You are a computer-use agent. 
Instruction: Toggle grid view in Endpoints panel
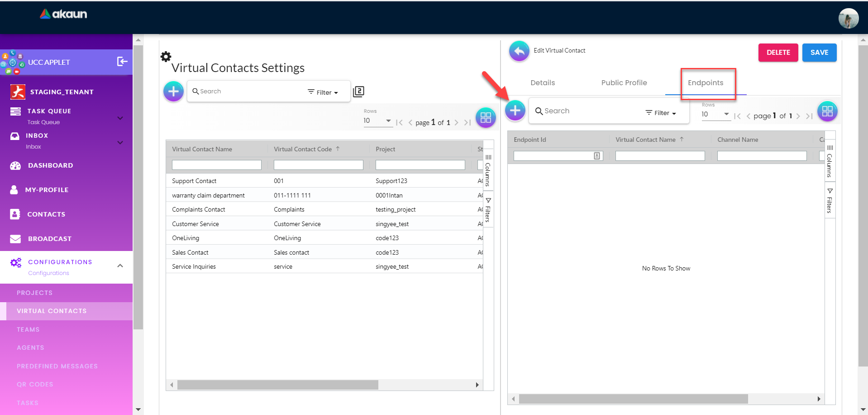[827, 111]
